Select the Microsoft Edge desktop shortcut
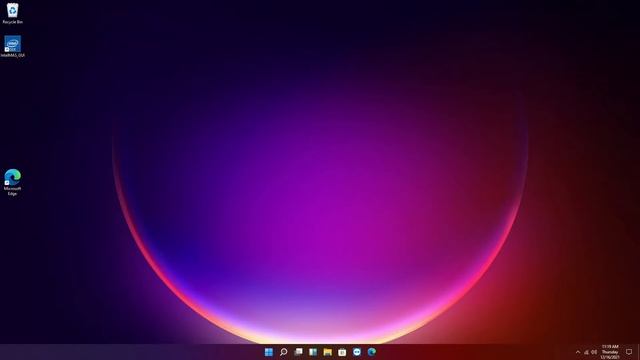 (x=13, y=182)
